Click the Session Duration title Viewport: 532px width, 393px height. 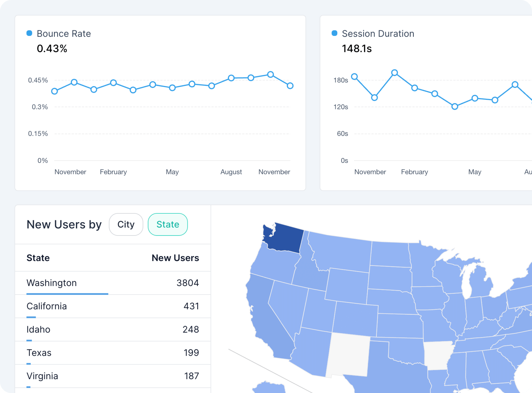(378, 34)
